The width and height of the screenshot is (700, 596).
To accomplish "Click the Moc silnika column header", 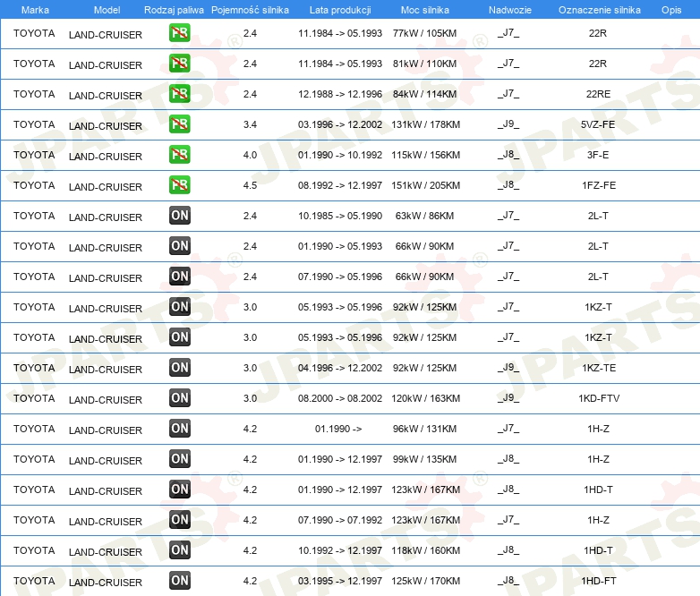I will 425,10.
